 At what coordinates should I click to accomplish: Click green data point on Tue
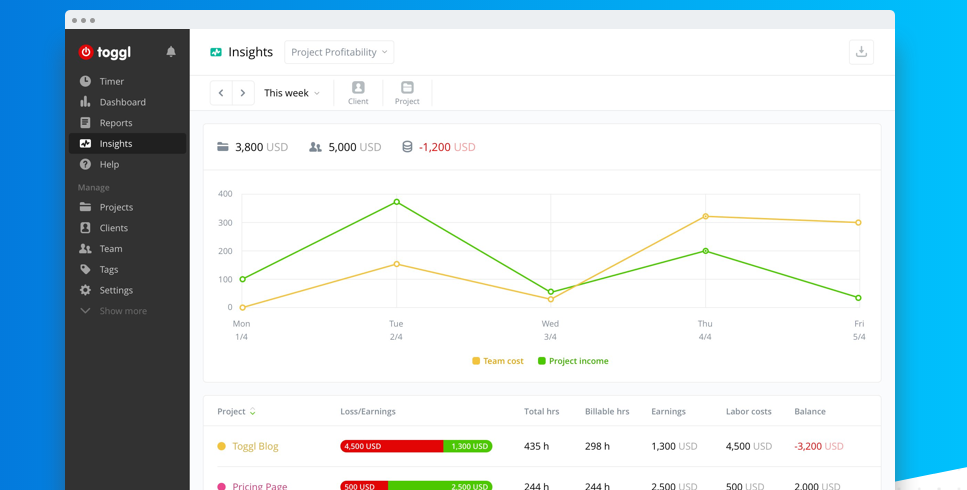(397, 202)
